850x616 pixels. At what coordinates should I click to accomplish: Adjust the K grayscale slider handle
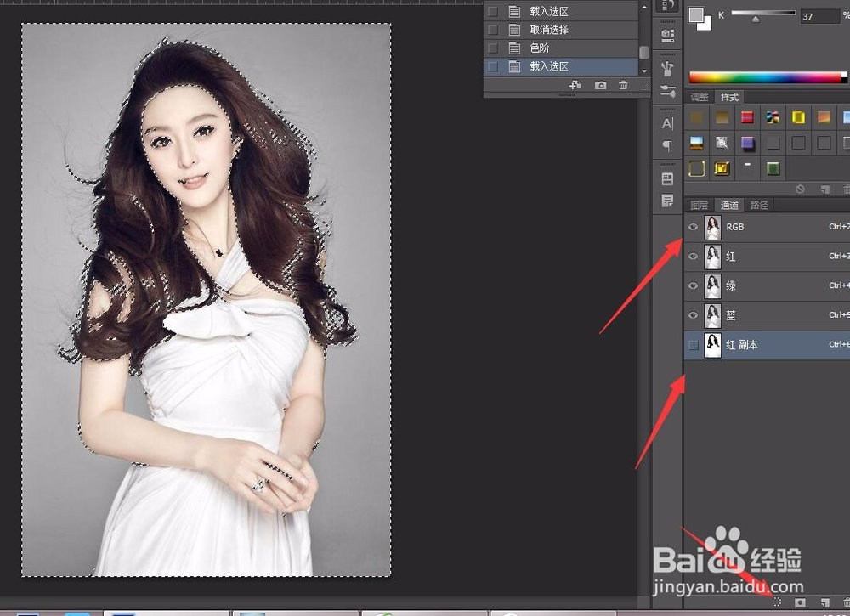tap(755, 20)
